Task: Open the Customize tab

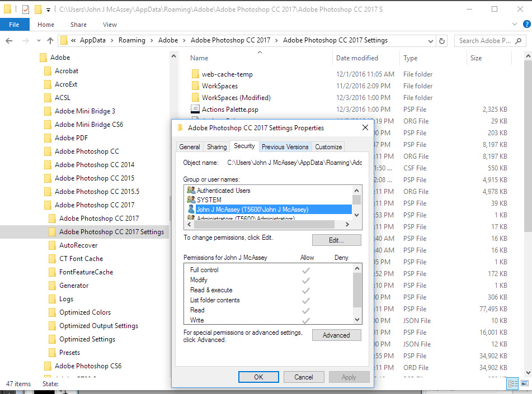Action: point(328,147)
